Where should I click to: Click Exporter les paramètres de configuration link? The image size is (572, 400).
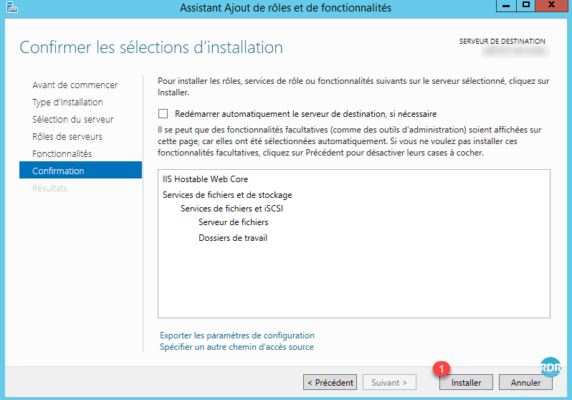pyautogui.click(x=237, y=335)
